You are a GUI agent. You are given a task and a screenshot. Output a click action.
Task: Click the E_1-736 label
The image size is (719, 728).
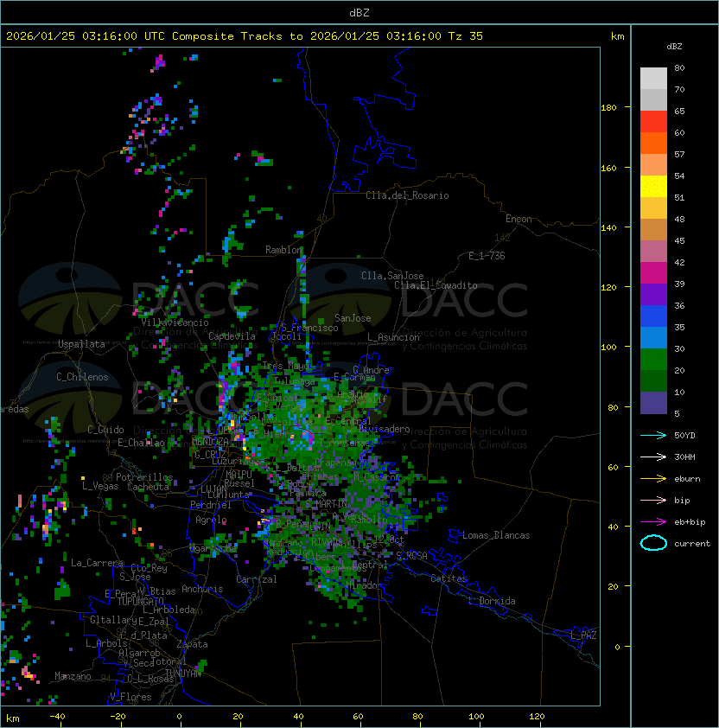coord(487,256)
